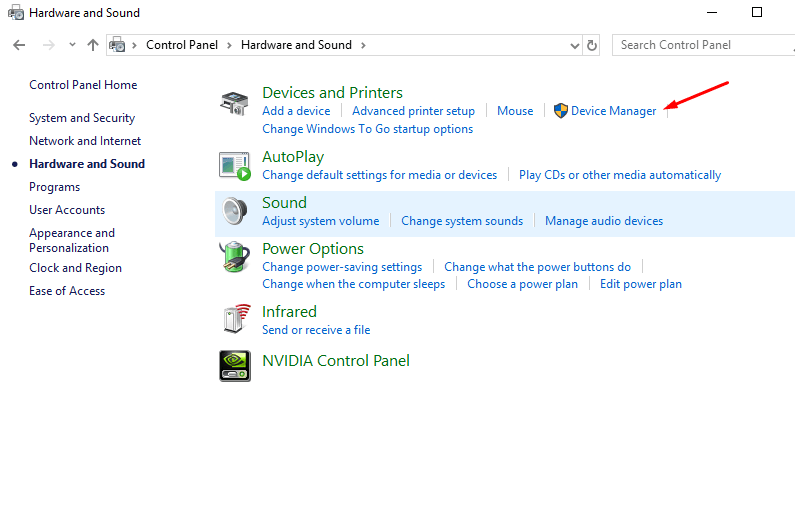This screenshot has height=508, width=795.
Task: Open Manage audio devices link
Action: [x=603, y=221]
